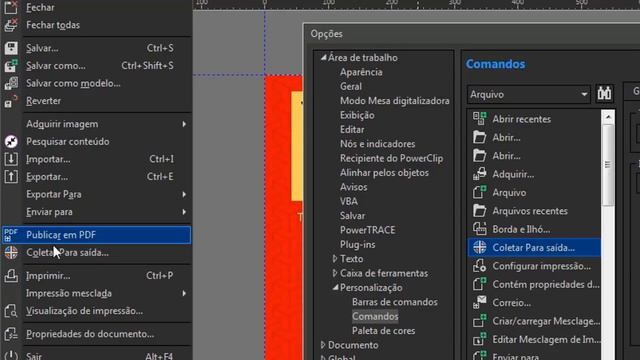Click the Abrir recentes command icon
Image resolution: width=640 pixels, height=360 pixels.
pos(480,119)
